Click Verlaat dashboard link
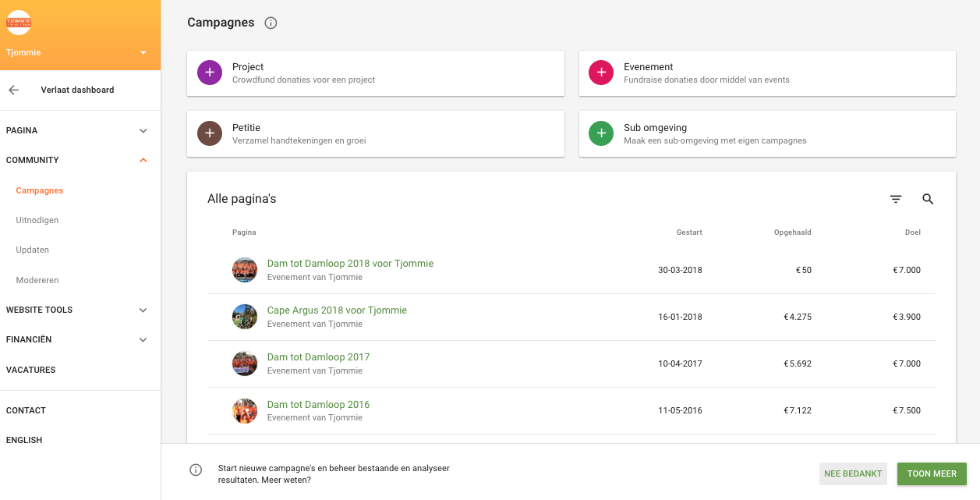 [77, 90]
